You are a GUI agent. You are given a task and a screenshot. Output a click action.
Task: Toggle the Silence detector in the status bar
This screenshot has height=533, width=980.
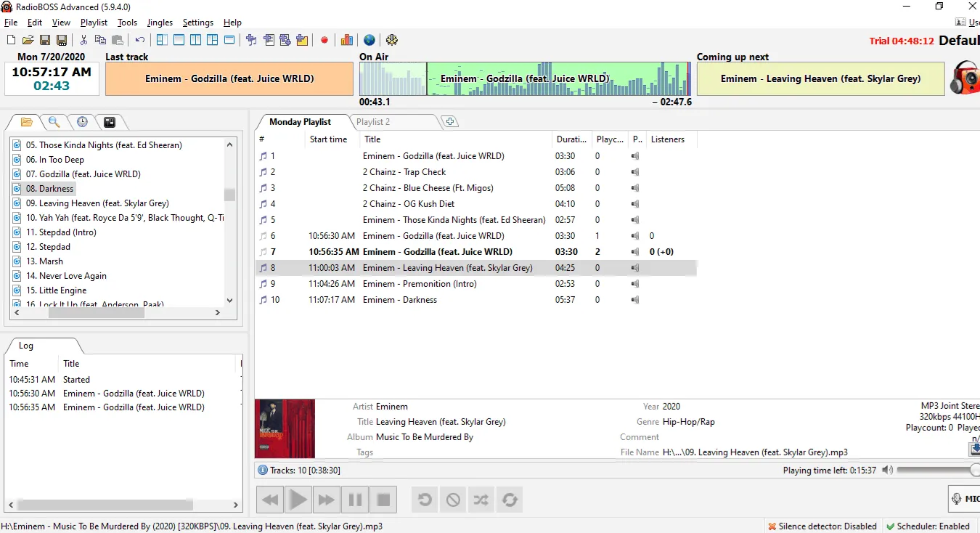(x=822, y=526)
